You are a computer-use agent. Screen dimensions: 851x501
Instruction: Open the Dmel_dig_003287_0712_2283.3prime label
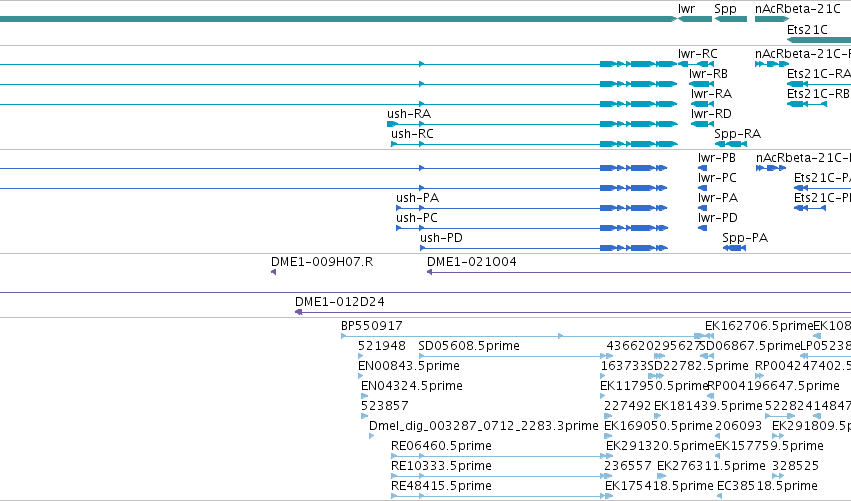pyautogui.click(x=484, y=426)
